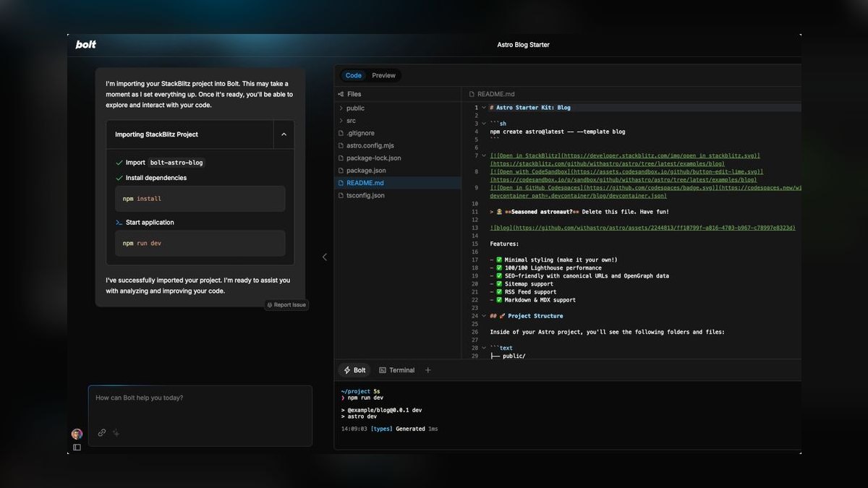Open the blog image link on line 13

click(x=642, y=228)
